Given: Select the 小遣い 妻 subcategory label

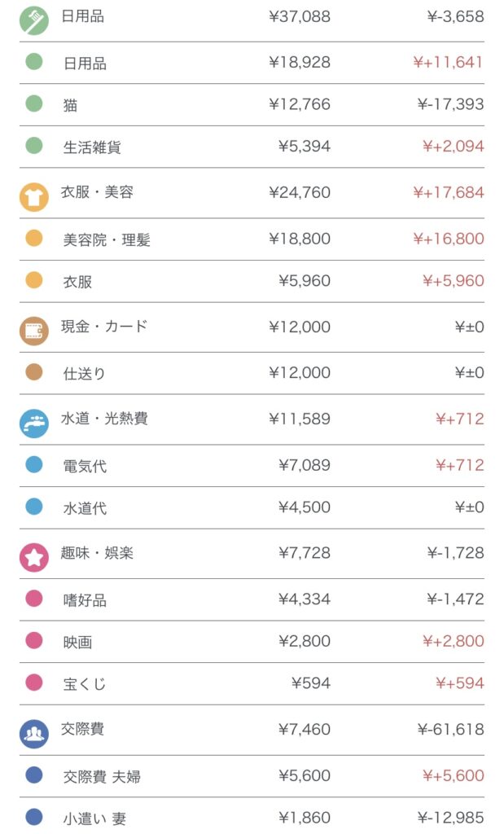Looking at the screenshot, I should point(94,819).
